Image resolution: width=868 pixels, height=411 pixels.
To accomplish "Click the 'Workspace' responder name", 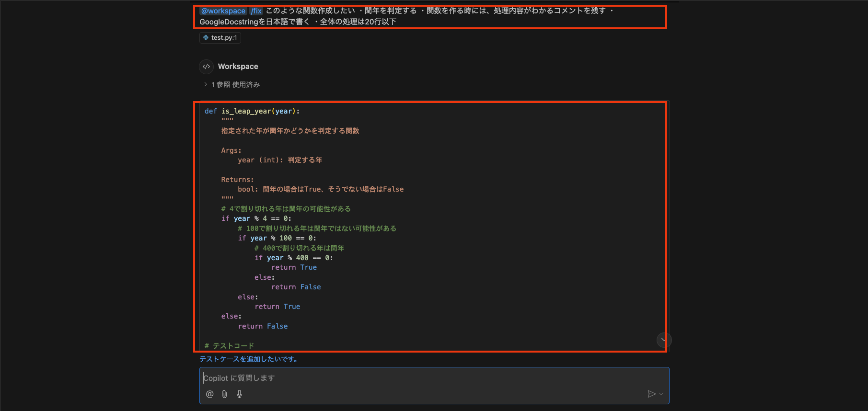I will (238, 66).
